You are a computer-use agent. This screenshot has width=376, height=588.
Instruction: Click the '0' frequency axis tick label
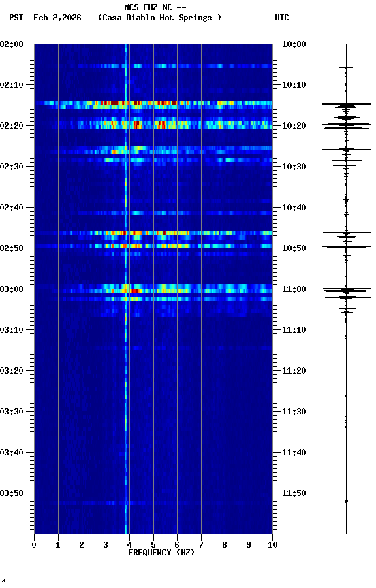[34, 545]
